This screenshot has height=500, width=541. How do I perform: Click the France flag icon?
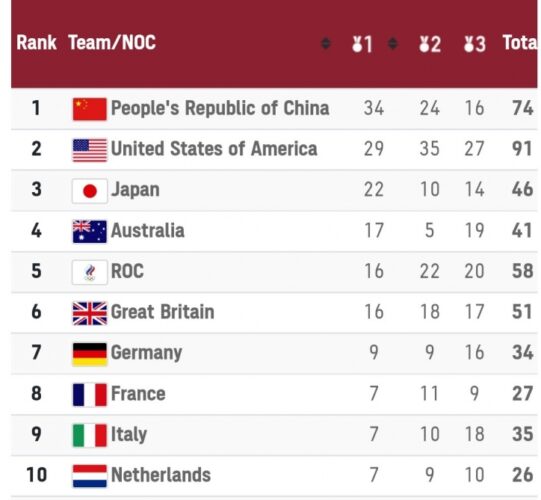click(x=90, y=395)
